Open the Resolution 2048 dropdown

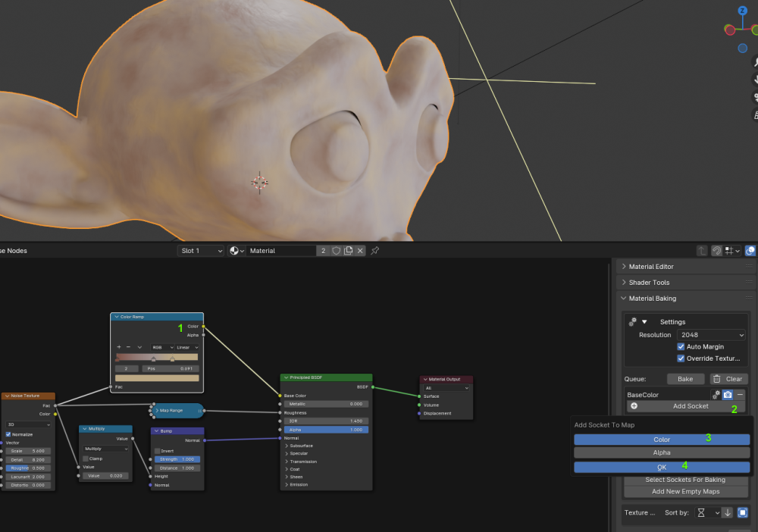711,335
